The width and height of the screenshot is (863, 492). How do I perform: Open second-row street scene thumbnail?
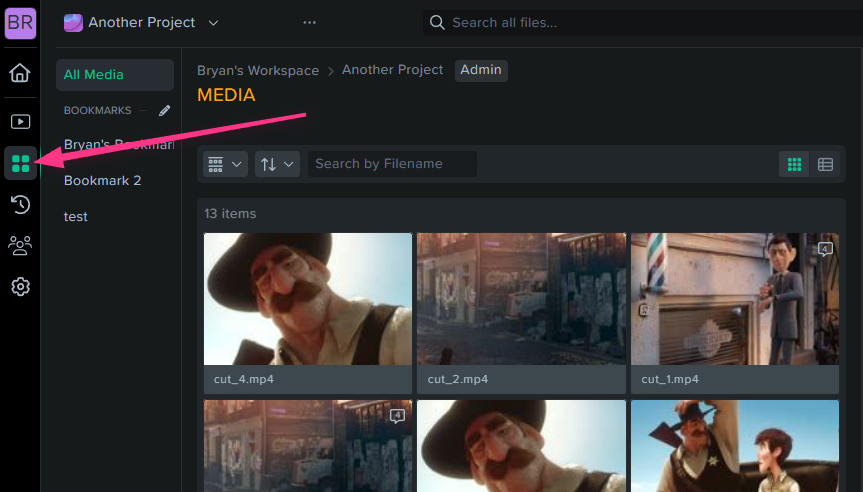(308, 446)
